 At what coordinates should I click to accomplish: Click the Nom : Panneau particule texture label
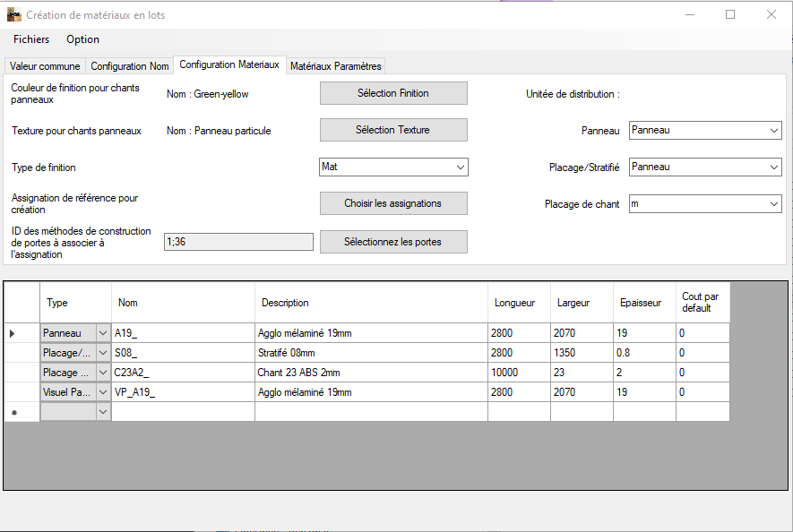coord(219,131)
